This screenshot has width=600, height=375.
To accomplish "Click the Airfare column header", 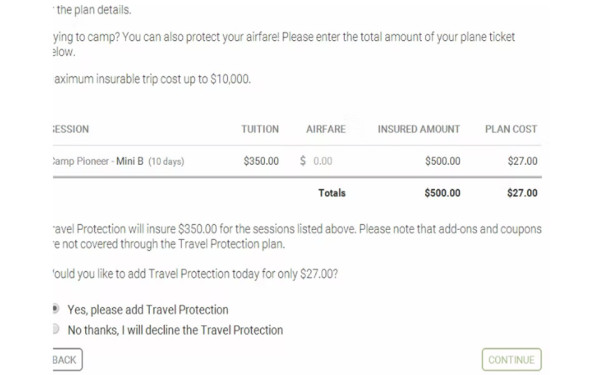I will point(326,129).
